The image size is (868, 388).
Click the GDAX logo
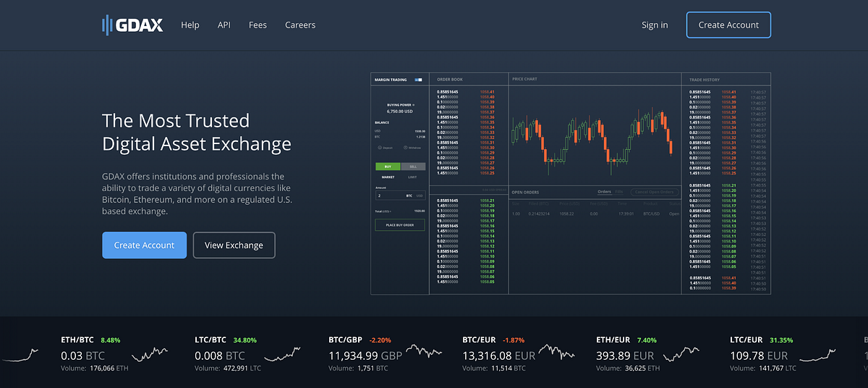point(132,25)
